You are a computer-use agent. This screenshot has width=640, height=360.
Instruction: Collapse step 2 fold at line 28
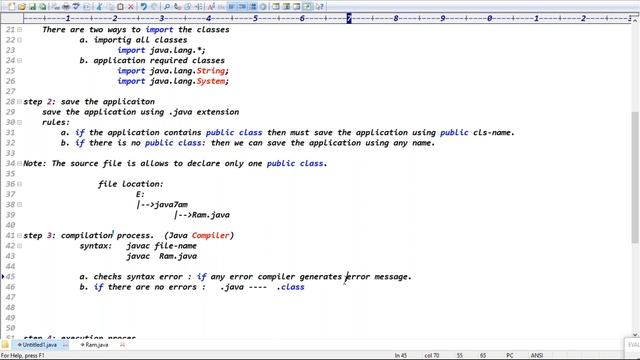tap(20, 102)
